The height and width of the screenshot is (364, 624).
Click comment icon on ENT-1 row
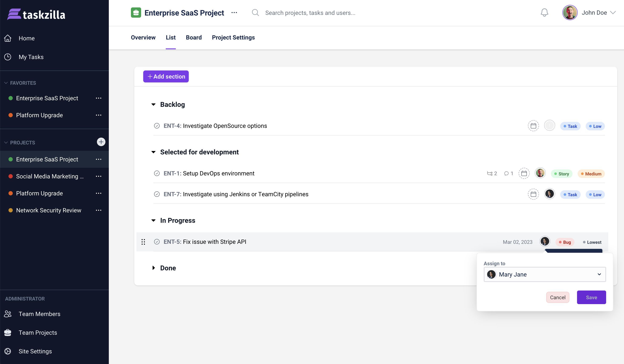[x=506, y=174]
